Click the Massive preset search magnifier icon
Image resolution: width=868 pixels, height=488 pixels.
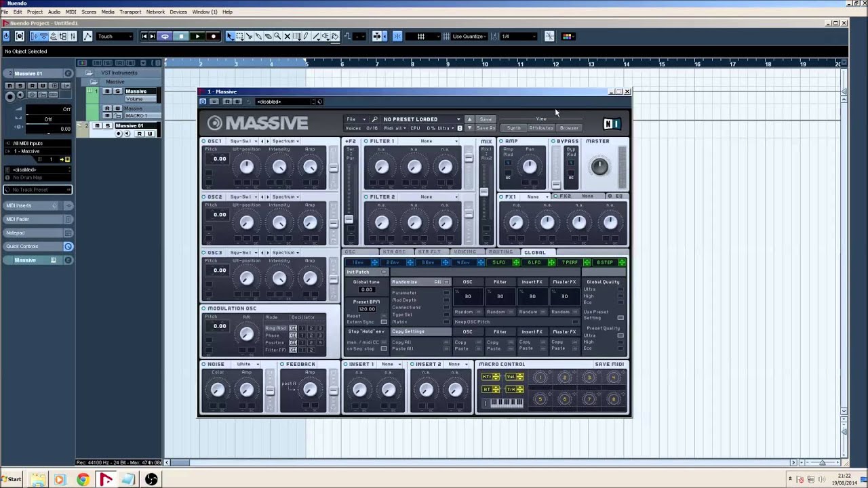click(x=374, y=119)
